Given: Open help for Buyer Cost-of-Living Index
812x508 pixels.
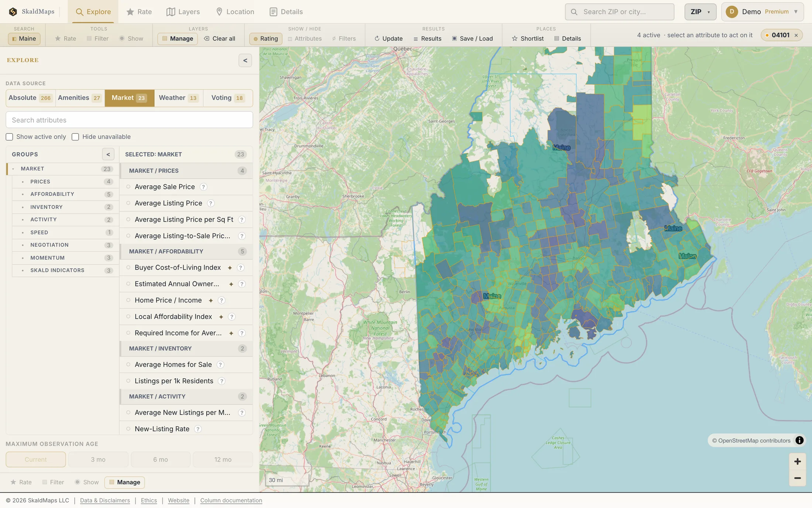Looking at the screenshot, I should coord(241,267).
